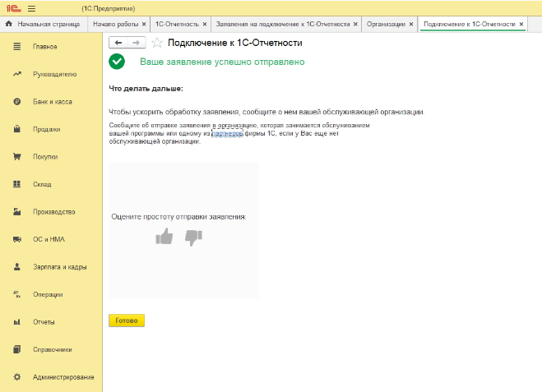Click 'Ваше заявление успешно отправлено' text
Screen dimensions: 542x392
pos(222,62)
